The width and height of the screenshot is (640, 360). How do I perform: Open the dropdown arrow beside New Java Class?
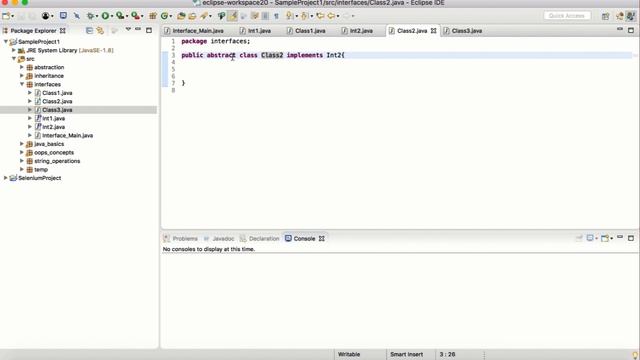pos(171,16)
